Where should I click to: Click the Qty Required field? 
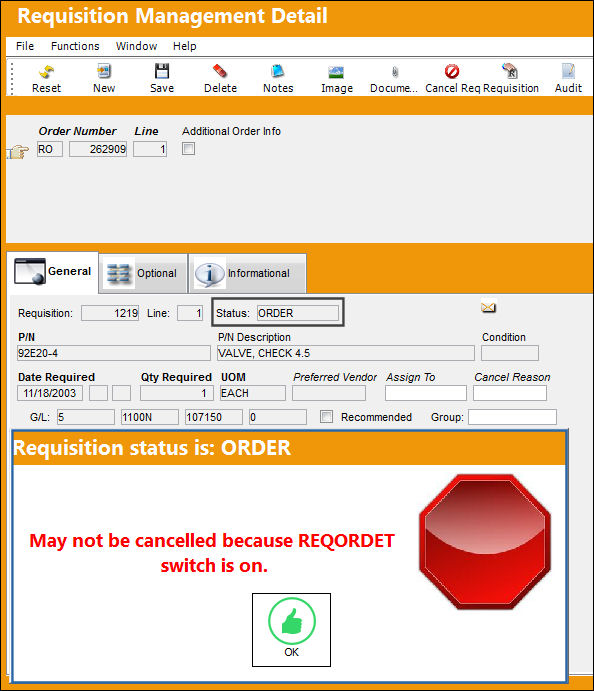tap(177, 393)
